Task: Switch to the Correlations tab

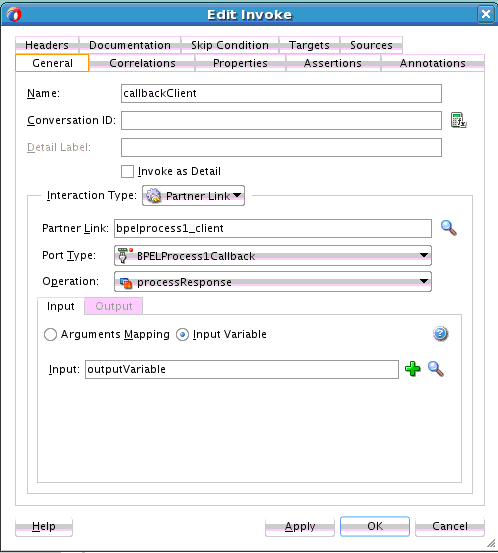Action: tap(142, 63)
